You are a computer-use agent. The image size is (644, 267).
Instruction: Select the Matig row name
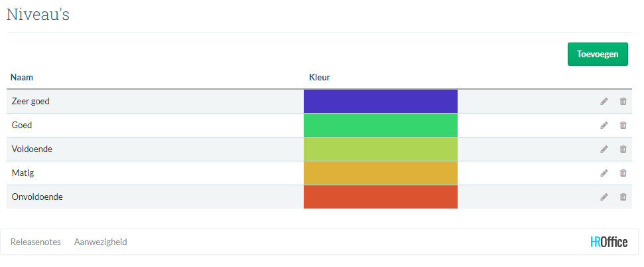[x=23, y=173]
